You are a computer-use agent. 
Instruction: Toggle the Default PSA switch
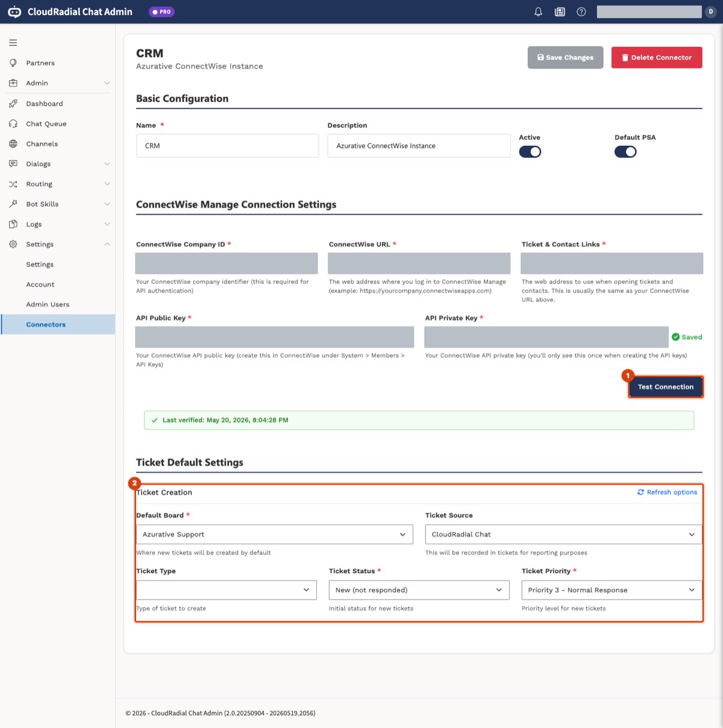[x=625, y=152]
